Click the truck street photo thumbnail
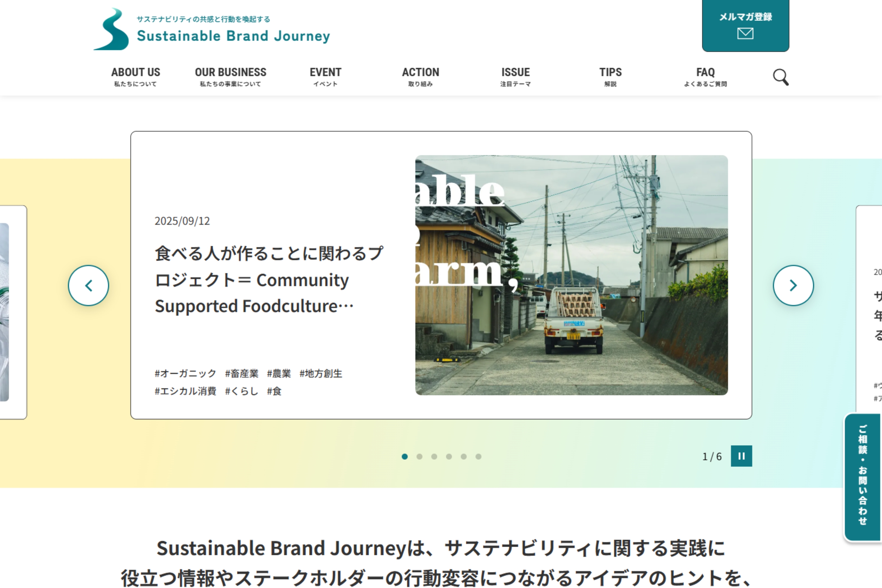This screenshot has height=588, width=882. [571, 275]
